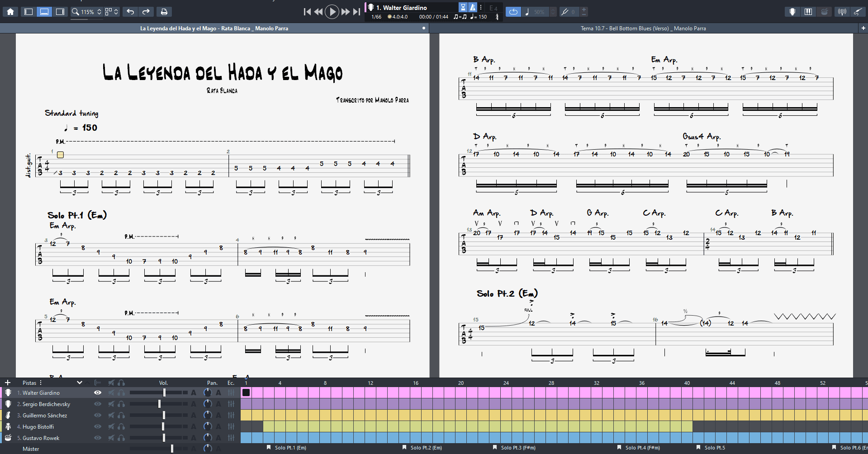
Task: Switch to Tema 10.7 Bell Bottom Blues tab
Action: click(643, 28)
